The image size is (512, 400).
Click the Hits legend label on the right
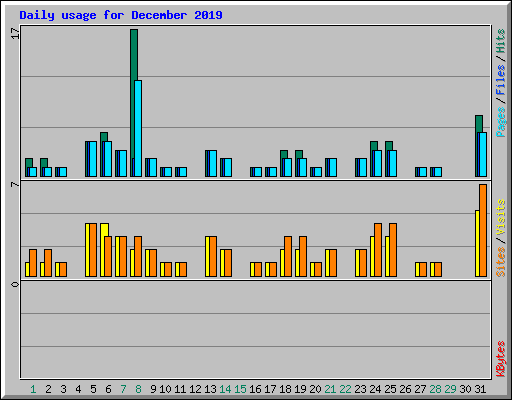[500, 41]
